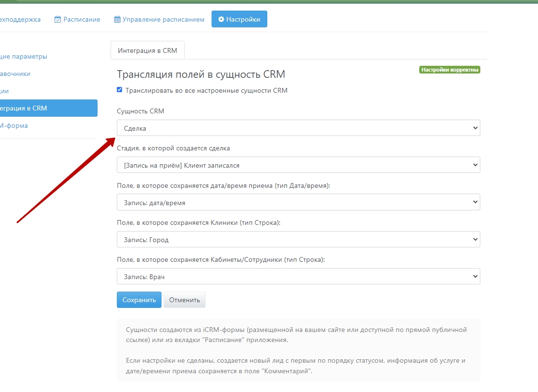Expand the deal stage dropdown Клиент записался
This screenshot has height=392, width=538.
tap(298, 165)
